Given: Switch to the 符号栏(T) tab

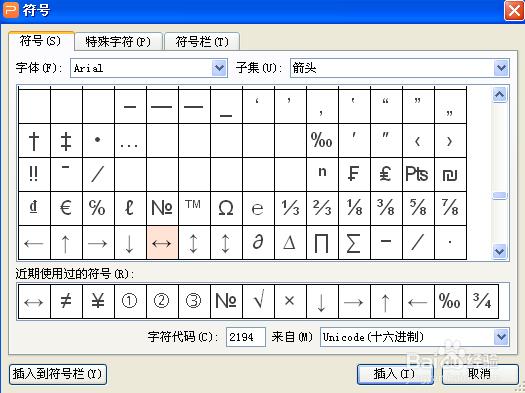Looking at the screenshot, I should (202, 42).
